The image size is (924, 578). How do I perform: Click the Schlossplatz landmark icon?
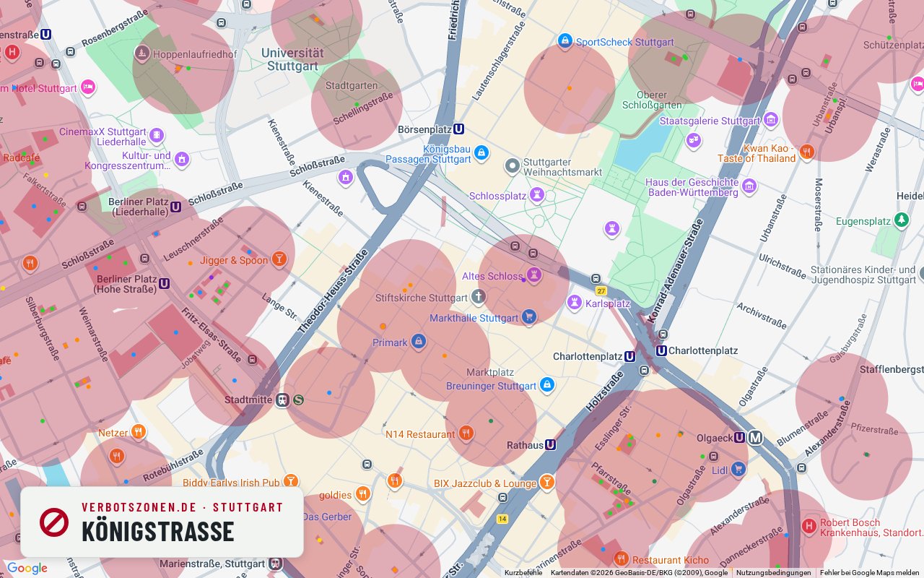point(537,195)
